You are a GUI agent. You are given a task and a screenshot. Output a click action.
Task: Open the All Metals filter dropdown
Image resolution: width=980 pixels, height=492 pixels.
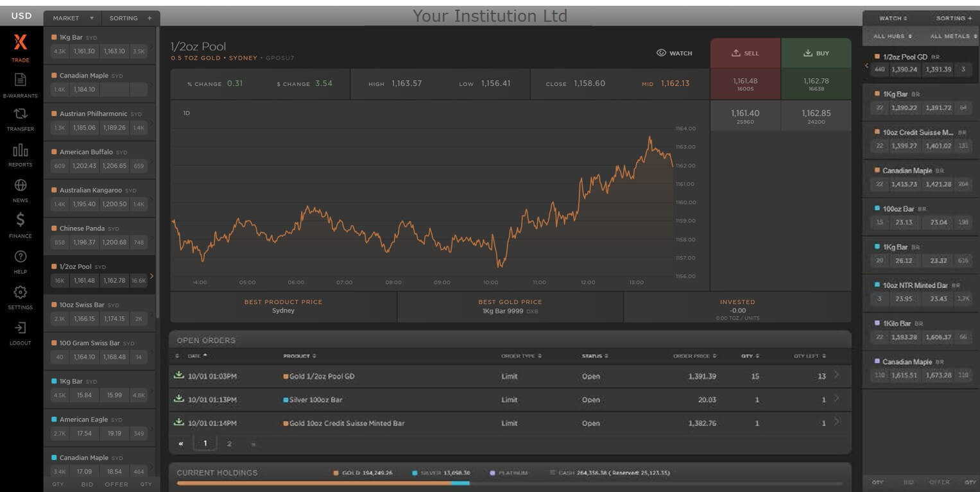(x=953, y=36)
